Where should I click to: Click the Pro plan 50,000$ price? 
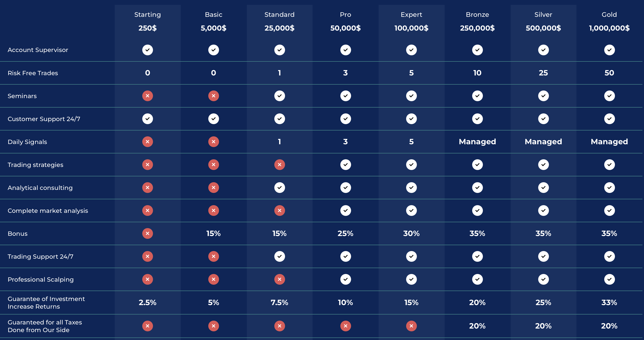(x=345, y=28)
